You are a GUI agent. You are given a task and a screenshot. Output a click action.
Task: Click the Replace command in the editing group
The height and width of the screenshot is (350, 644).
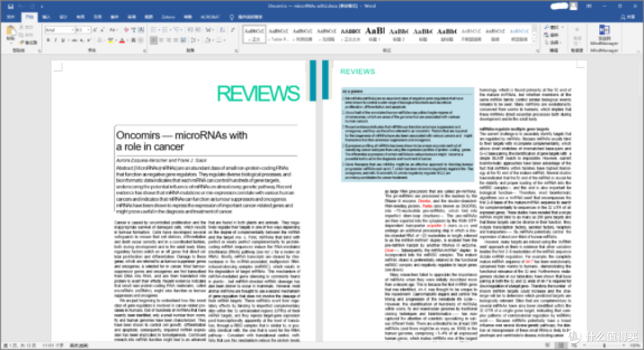(552, 35)
